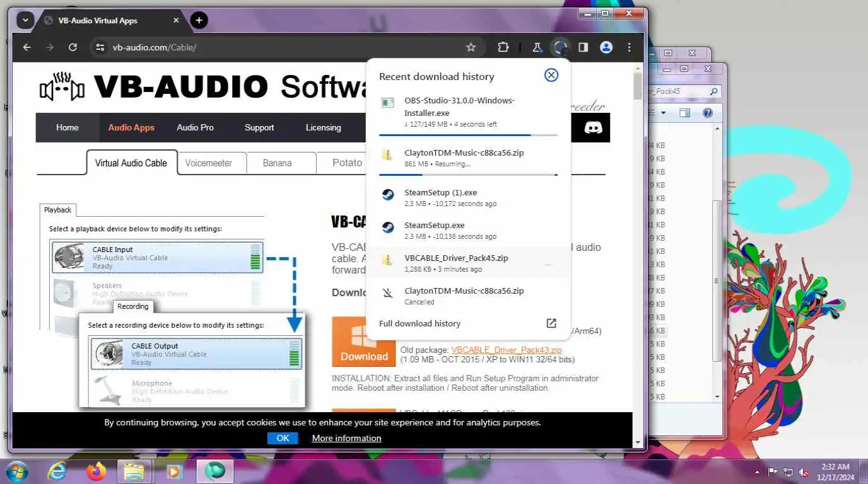Screen dimensions: 868x484
Task: Open Audio Apps navigation item
Action: point(131,127)
